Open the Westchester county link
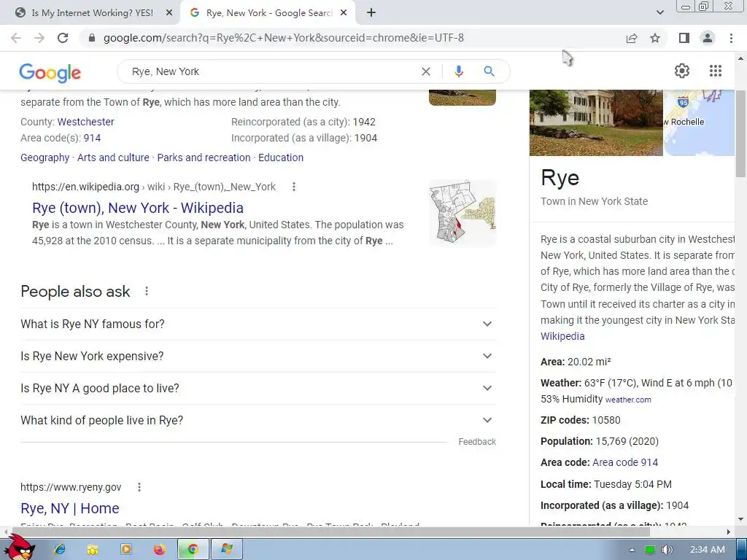Screen dimensions: 747x560 86,122
